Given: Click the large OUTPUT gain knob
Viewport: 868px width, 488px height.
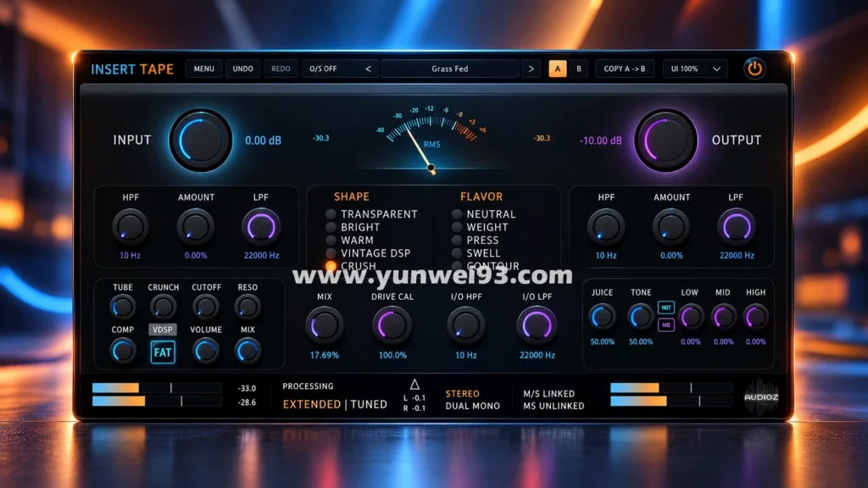Looking at the screenshot, I should click(x=666, y=140).
